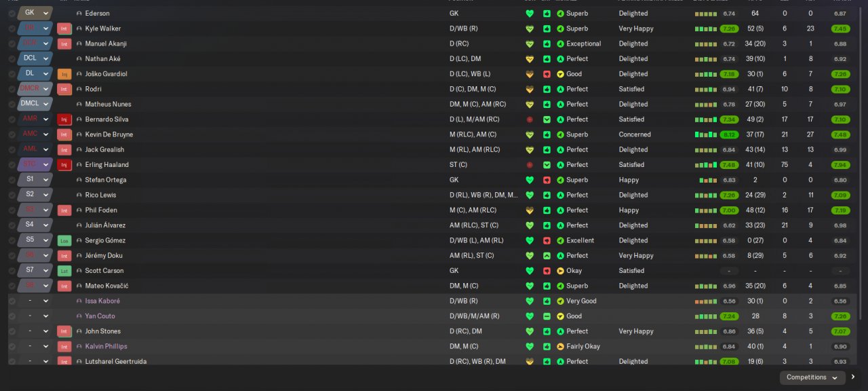The height and width of the screenshot is (391, 868).
Task: Open the STC position dropdown for Haaland
Action: pyautogui.click(x=35, y=164)
